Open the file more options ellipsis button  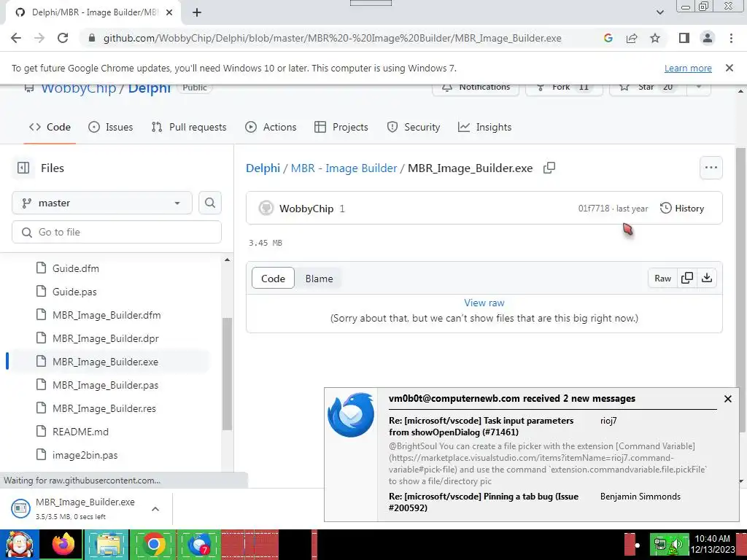pos(711,168)
